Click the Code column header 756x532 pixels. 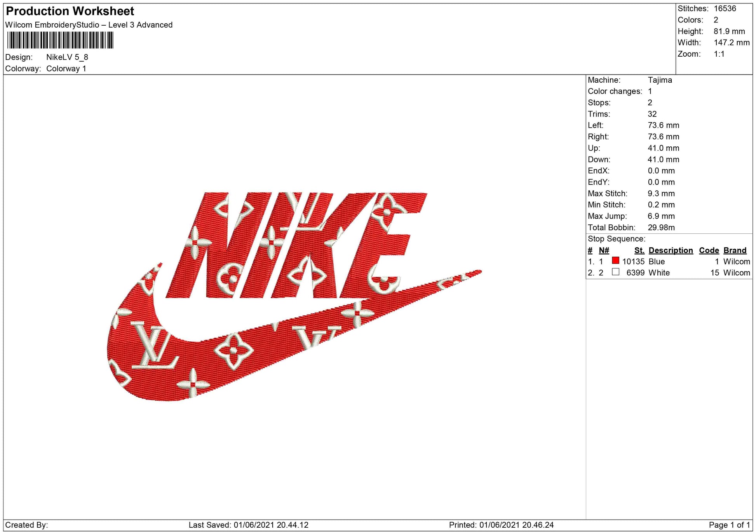[x=709, y=250]
